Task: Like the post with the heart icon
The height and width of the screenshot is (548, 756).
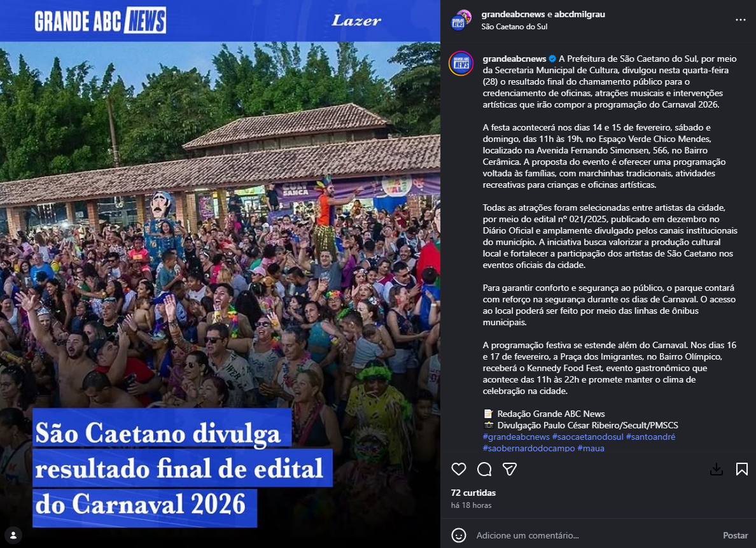Action: [459, 469]
